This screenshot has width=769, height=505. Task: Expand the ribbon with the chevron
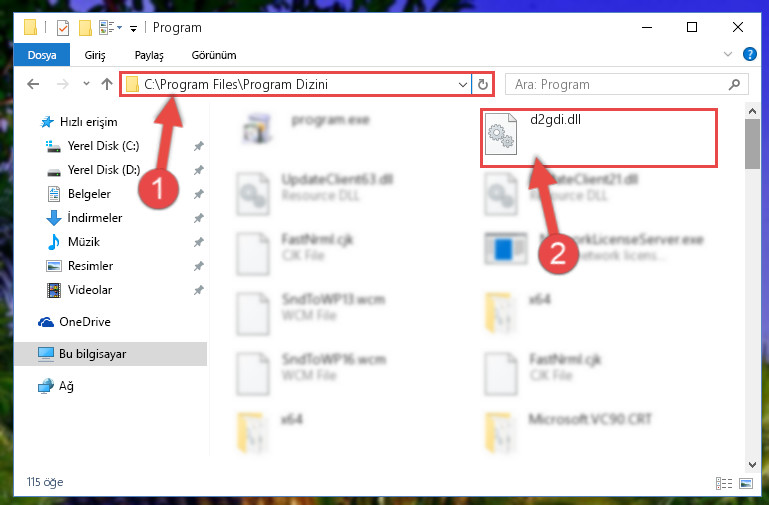tap(728, 54)
